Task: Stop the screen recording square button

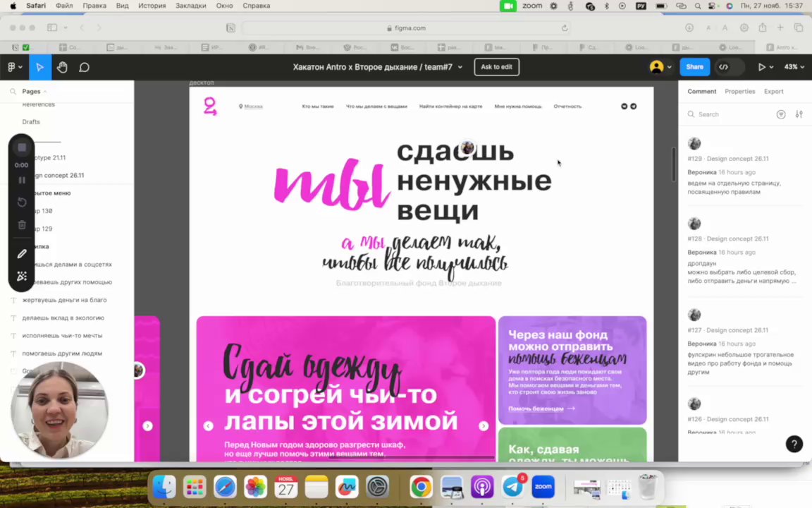Action: click(22, 147)
